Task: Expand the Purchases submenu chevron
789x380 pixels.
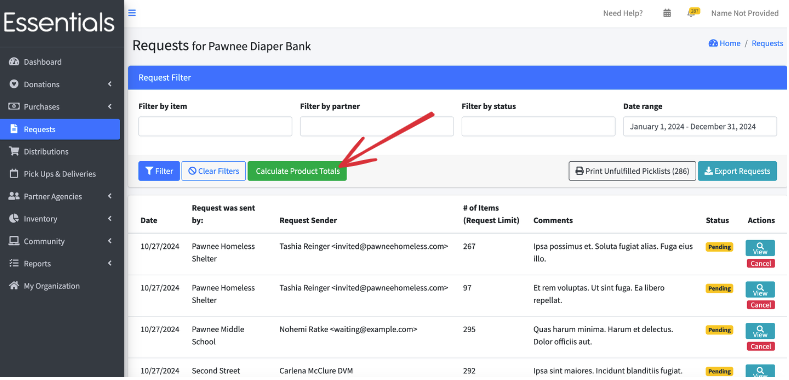Action: tap(110, 107)
